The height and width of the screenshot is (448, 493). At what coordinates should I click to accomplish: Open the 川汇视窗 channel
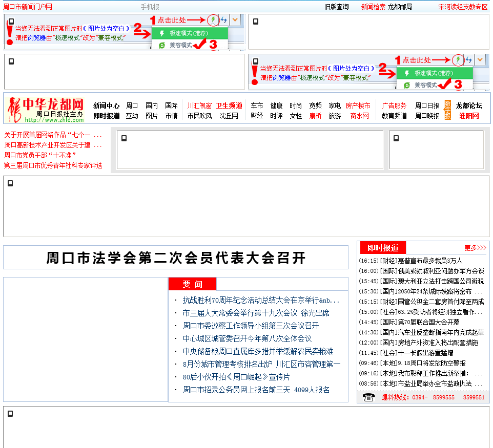199,105
